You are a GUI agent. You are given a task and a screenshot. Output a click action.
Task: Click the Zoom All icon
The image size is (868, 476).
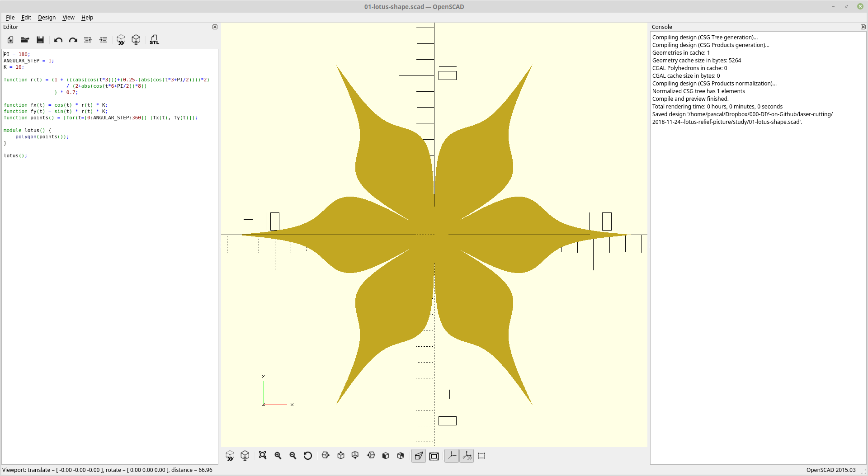point(263,456)
